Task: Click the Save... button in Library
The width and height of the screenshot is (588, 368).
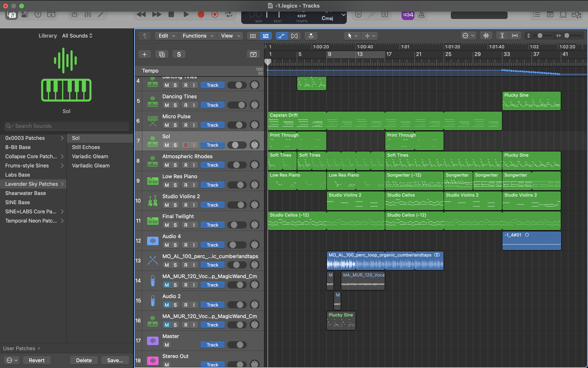Action: [115, 360]
